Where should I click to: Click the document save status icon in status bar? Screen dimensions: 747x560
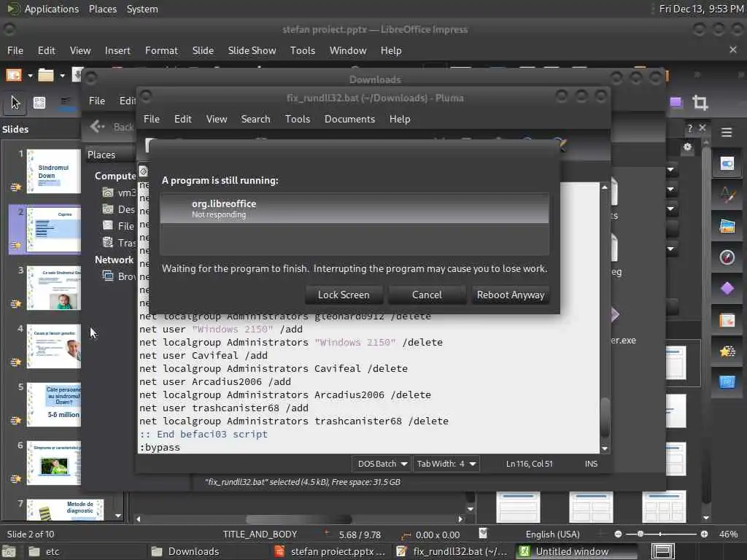pos(483,533)
